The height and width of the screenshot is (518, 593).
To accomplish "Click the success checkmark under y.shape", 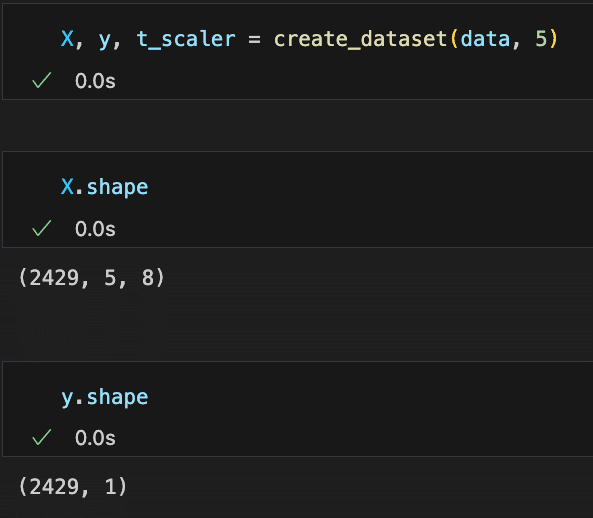I will click(42, 437).
